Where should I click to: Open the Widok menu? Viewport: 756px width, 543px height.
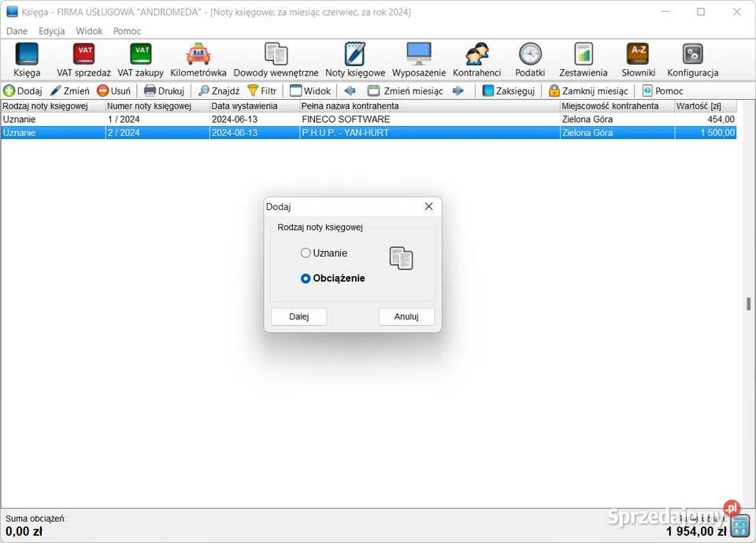point(89,31)
